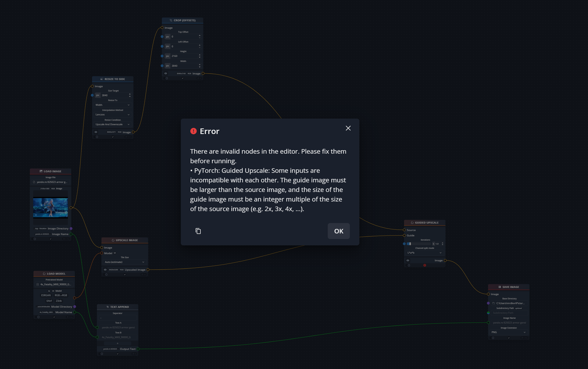Click file icon in Load Image file field
Screen dimensions: 588x369
tap(34, 182)
